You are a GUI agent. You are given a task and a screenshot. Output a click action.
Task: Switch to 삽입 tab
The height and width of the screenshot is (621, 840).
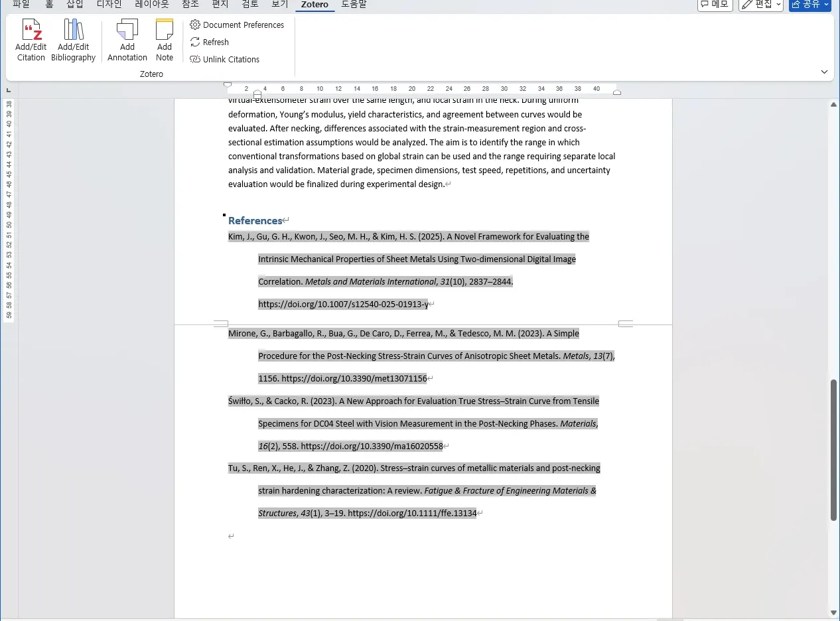point(75,5)
